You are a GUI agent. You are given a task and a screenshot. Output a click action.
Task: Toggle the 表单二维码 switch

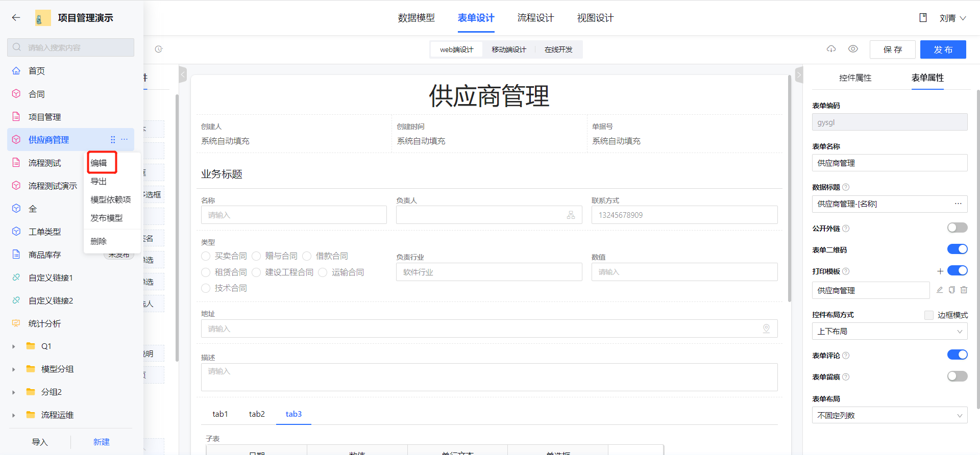tap(957, 249)
